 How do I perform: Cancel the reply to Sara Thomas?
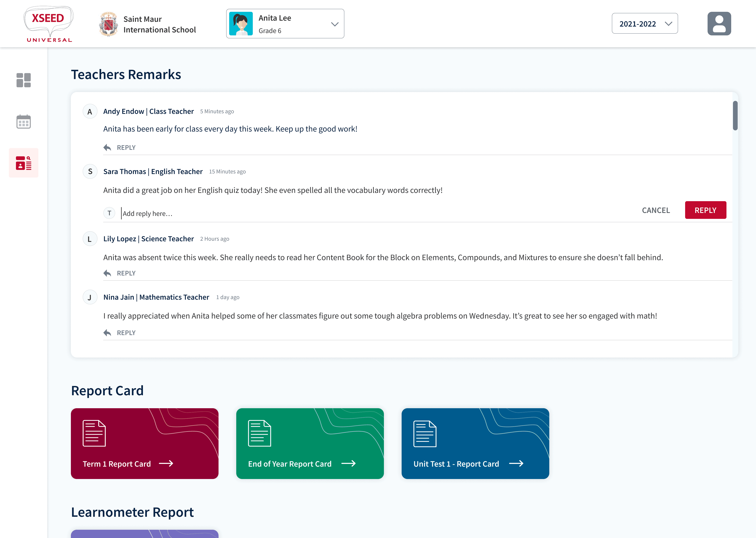click(656, 210)
